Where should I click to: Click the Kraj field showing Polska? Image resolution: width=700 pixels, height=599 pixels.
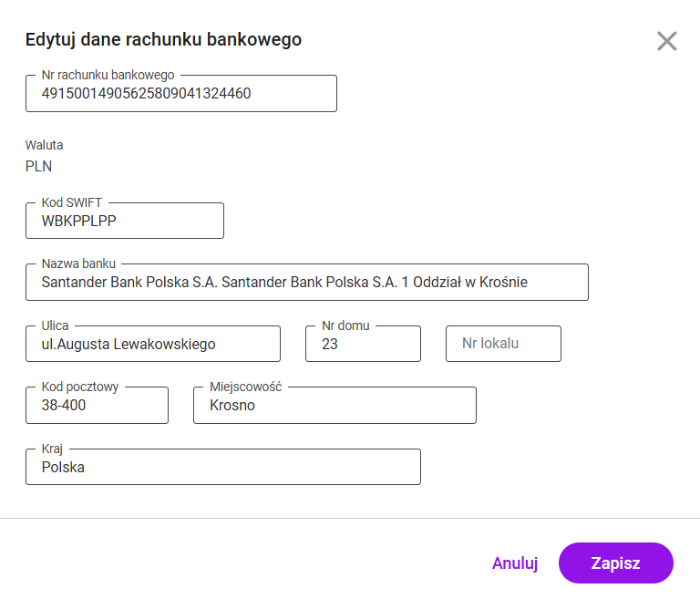[x=222, y=467]
